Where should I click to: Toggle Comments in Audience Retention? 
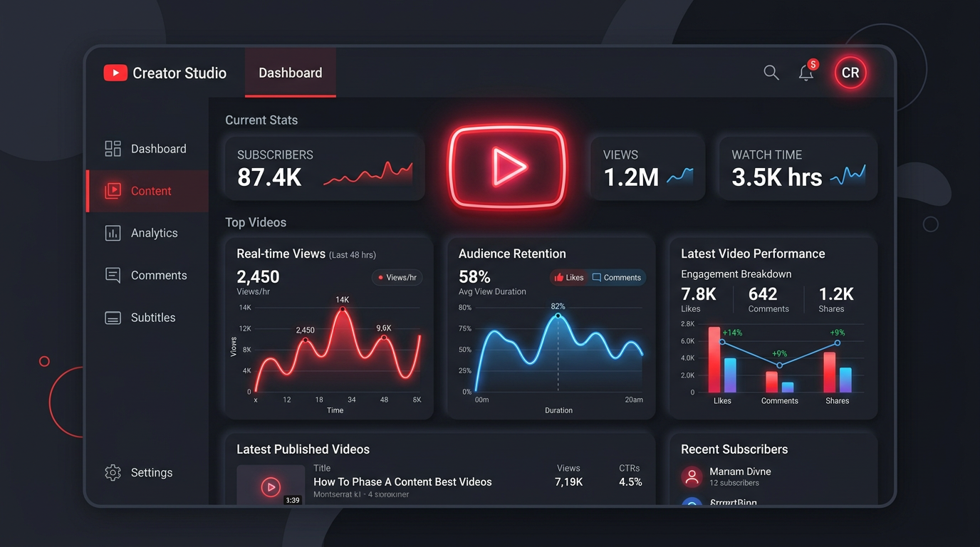tap(617, 278)
